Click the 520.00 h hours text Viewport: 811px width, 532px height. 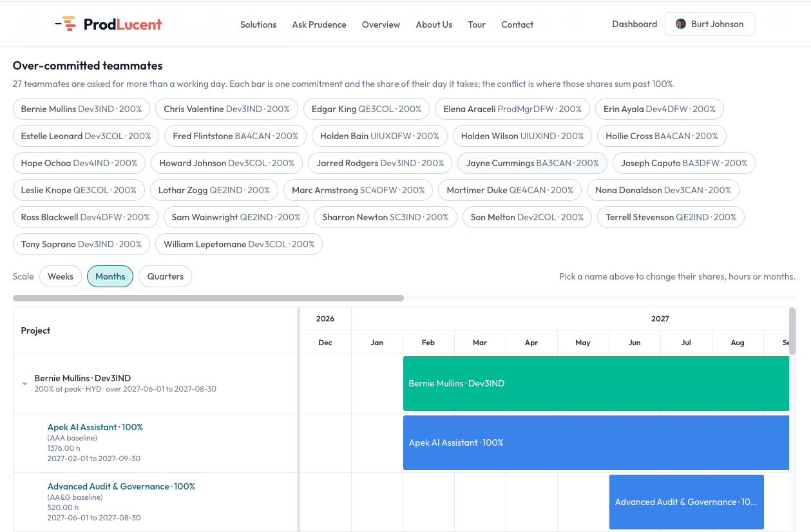(62, 508)
